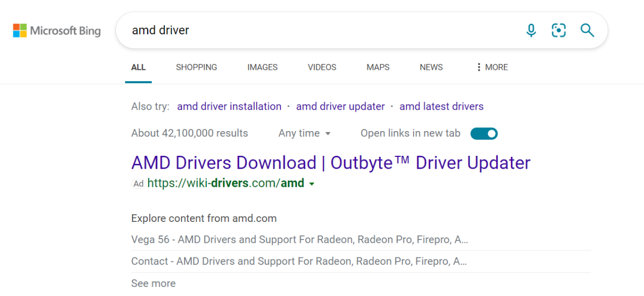Image resolution: width=644 pixels, height=296 pixels.
Task: Switch to the IMAGES tab
Action: (x=263, y=67)
